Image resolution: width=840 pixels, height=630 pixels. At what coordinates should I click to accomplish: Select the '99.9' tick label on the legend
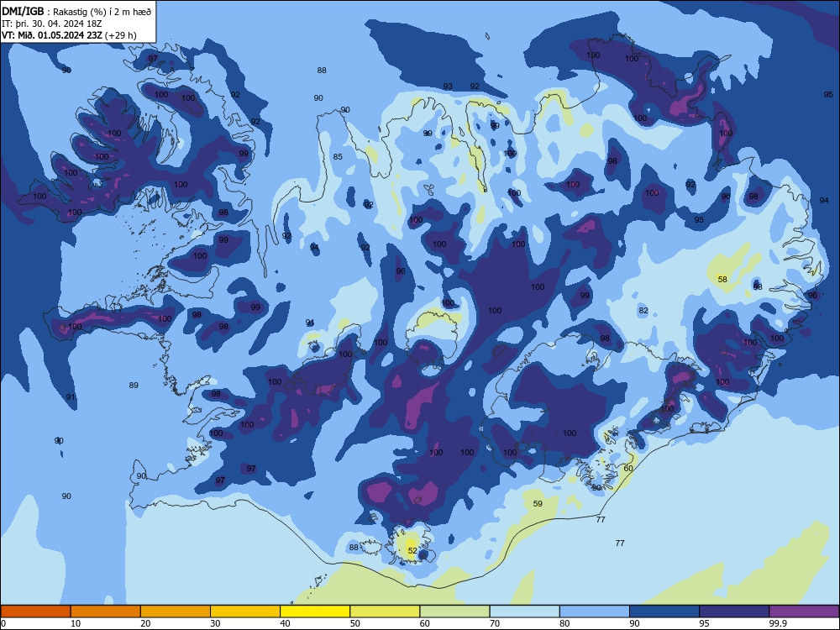tap(778, 623)
